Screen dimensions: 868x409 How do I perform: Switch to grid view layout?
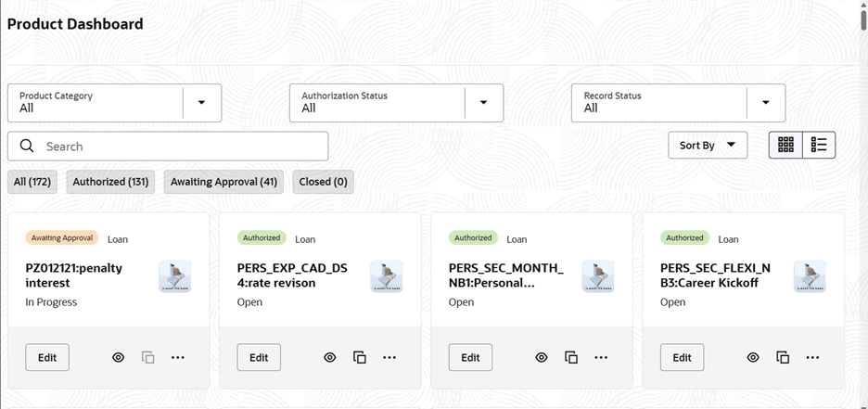(x=785, y=145)
